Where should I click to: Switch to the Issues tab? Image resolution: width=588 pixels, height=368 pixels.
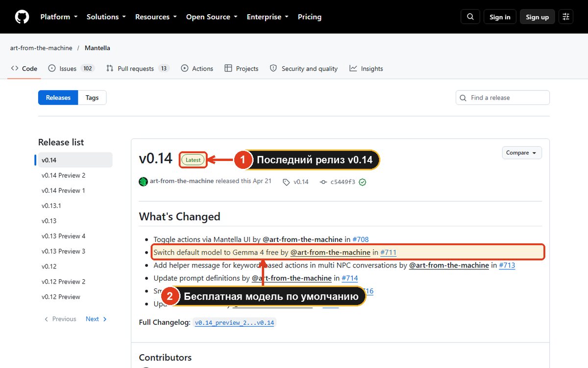(72, 69)
